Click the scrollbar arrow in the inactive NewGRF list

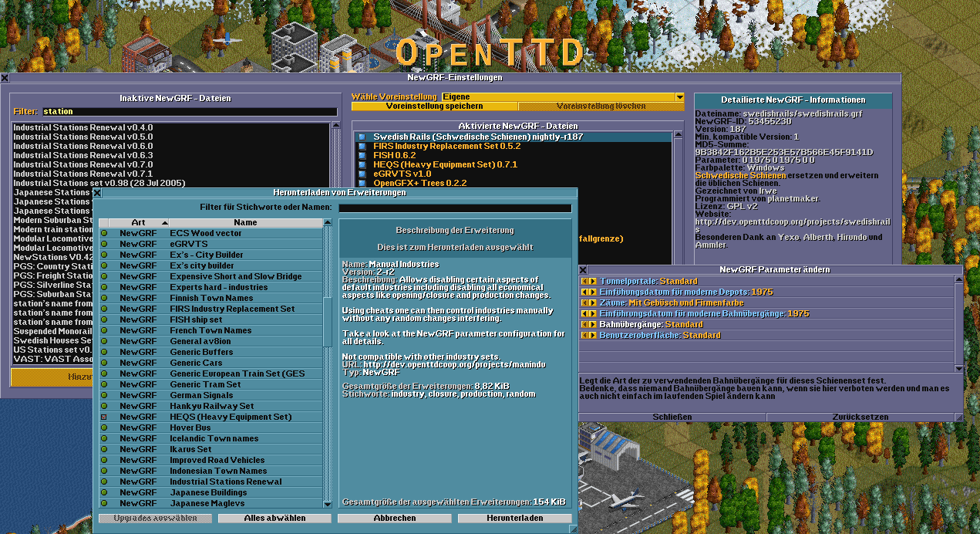[335, 126]
